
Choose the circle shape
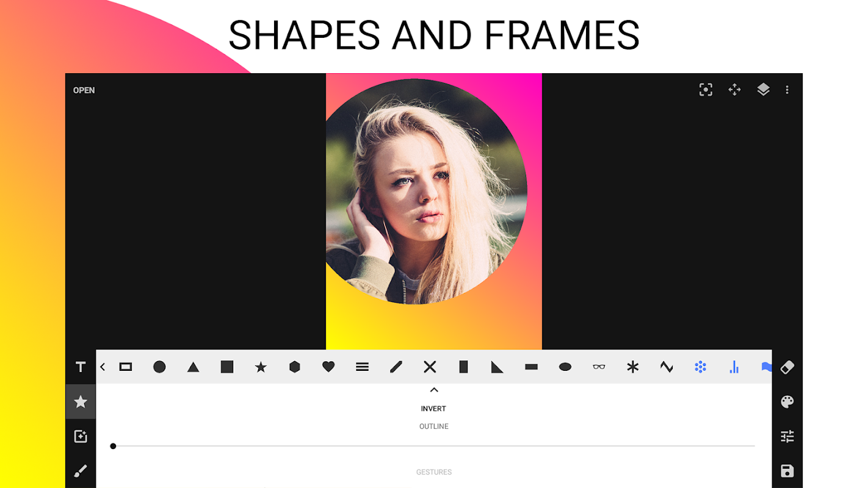pos(159,367)
